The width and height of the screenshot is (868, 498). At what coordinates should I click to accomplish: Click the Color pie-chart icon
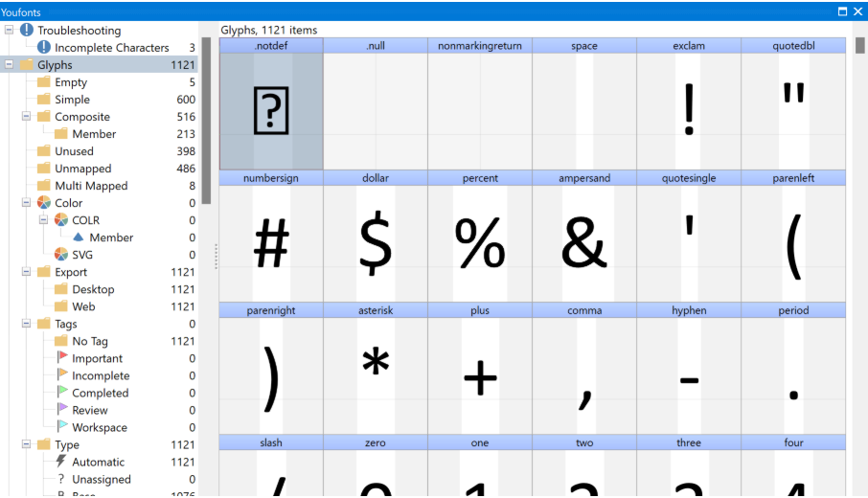pos(44,203)
